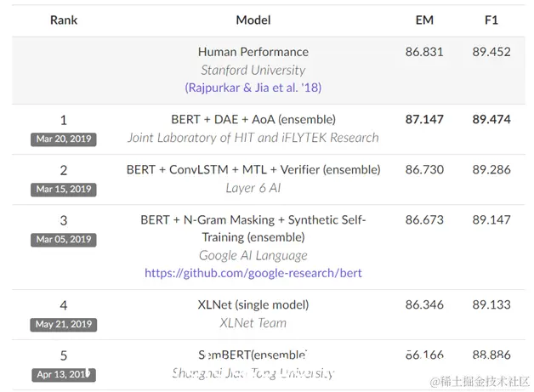The height and width of the screenshot is (392, 534).
Task: Click the Mar 15, 2019 date badge
Action: pyautogui.click(x=64, y=190)
